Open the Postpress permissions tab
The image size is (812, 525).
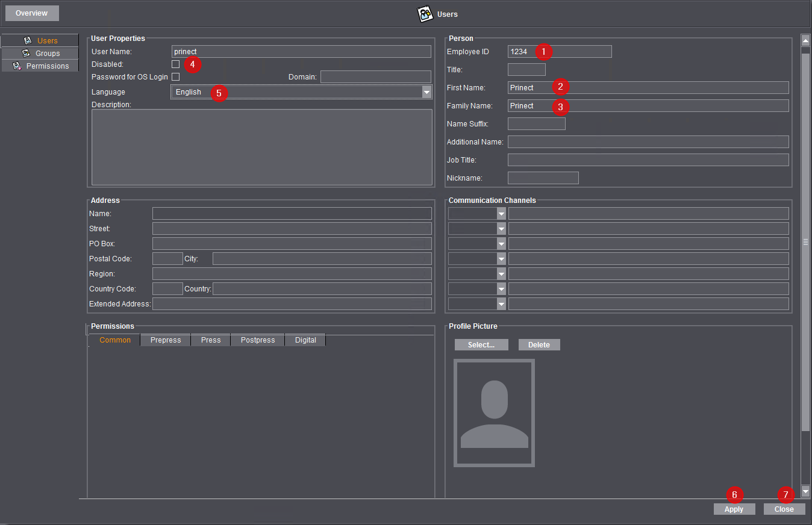[257, 340]
